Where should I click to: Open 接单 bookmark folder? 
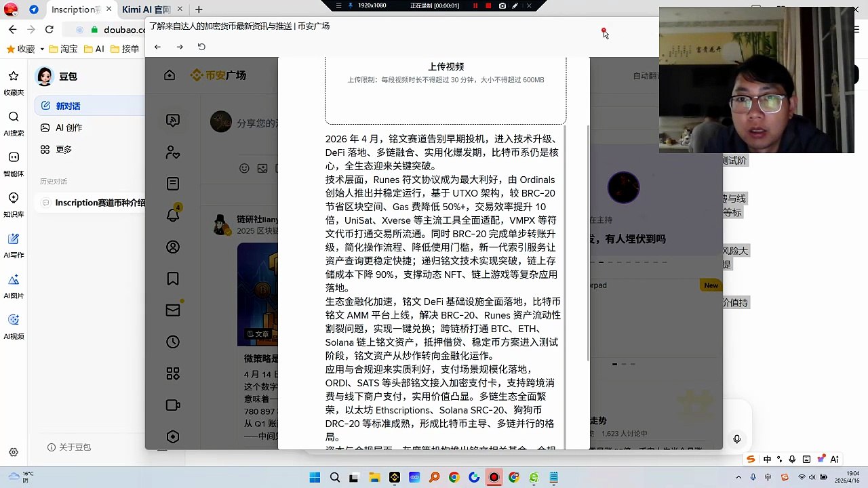tap(124, 49)
